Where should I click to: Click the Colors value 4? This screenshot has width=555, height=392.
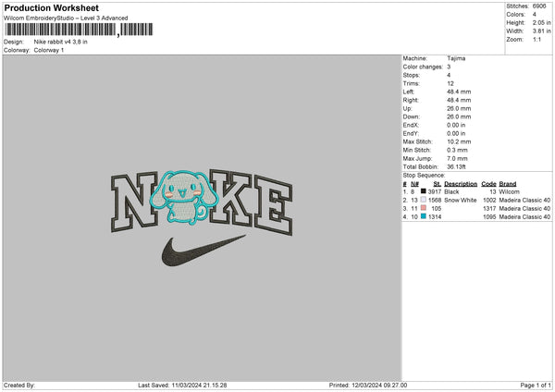[x=534, y=15]
